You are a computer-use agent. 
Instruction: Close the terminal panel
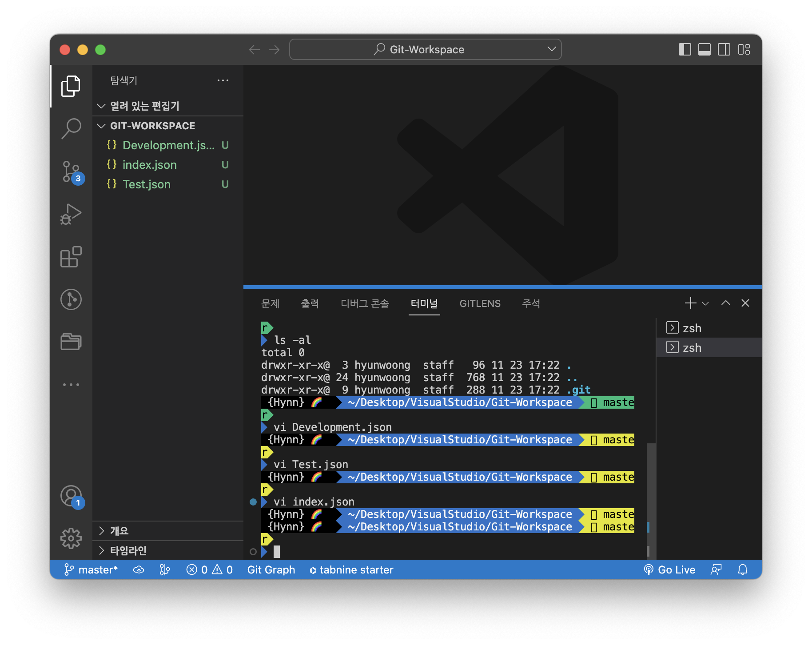pos(745,303)
